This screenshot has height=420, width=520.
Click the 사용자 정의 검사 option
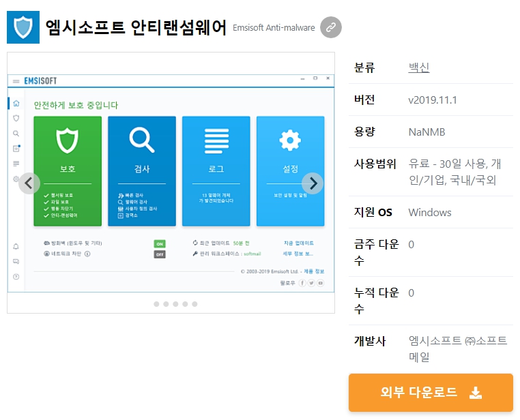(138, 209)
